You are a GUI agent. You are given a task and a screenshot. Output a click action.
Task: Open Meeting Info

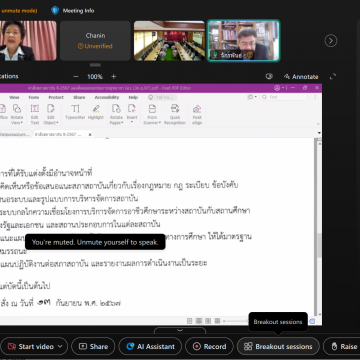click(x=73, y=11)
